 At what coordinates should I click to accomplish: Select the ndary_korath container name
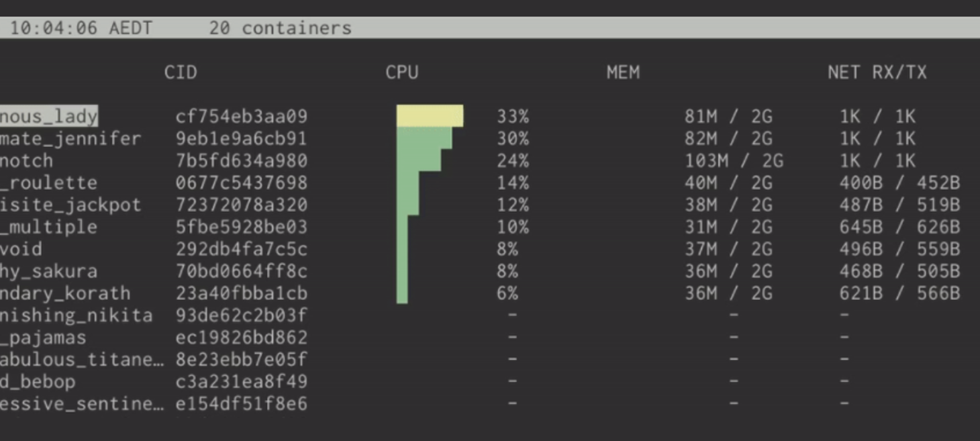coord(65,293)
